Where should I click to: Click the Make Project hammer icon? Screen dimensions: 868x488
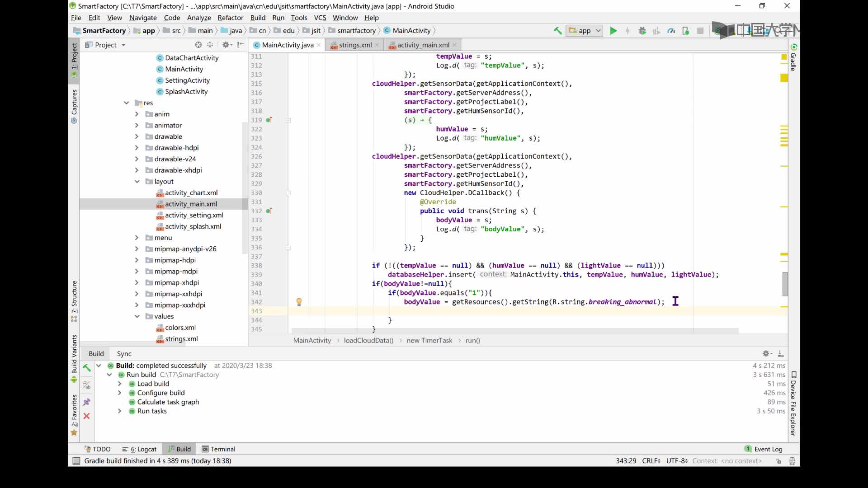click(x=557, y=31)
